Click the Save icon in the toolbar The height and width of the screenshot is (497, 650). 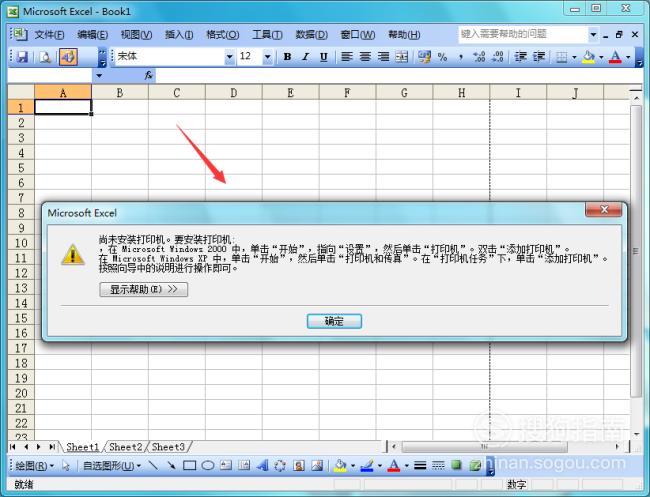[x=22, y=57]
